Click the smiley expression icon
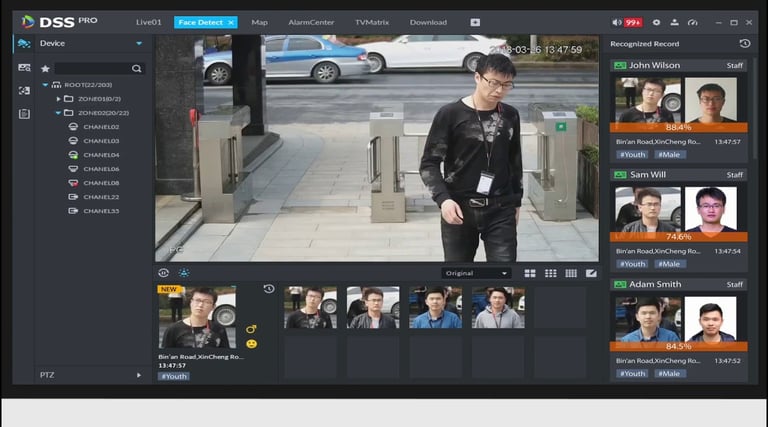 coord(251,344)
